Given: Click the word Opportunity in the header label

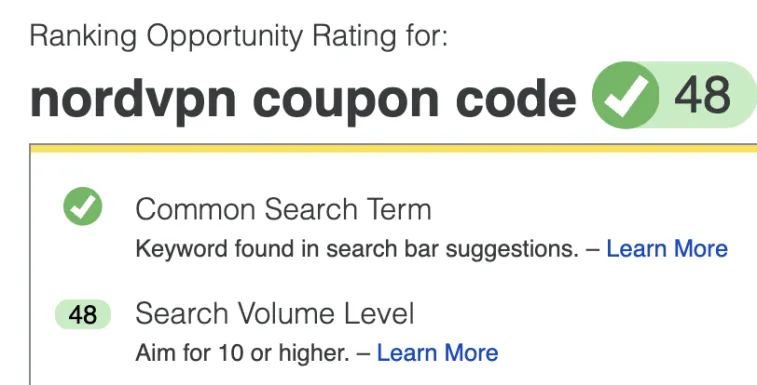Looking at the screenshot, I should coord(225,37).
